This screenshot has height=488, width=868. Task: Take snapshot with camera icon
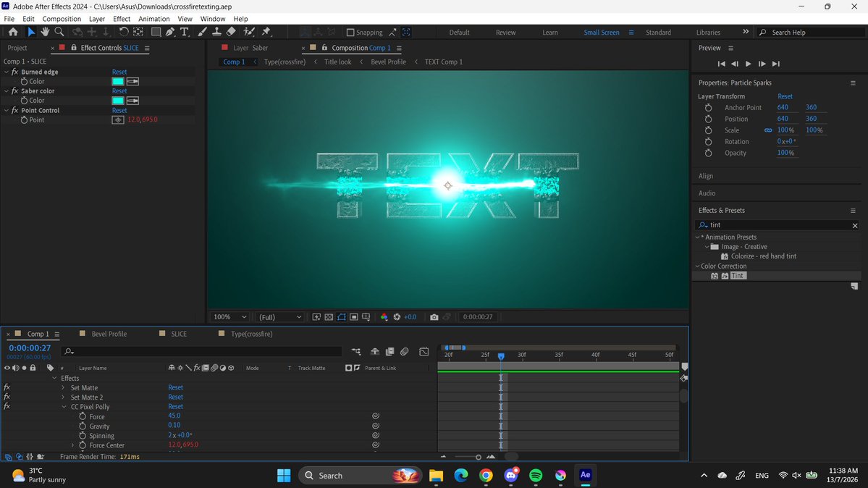point(434,317)
